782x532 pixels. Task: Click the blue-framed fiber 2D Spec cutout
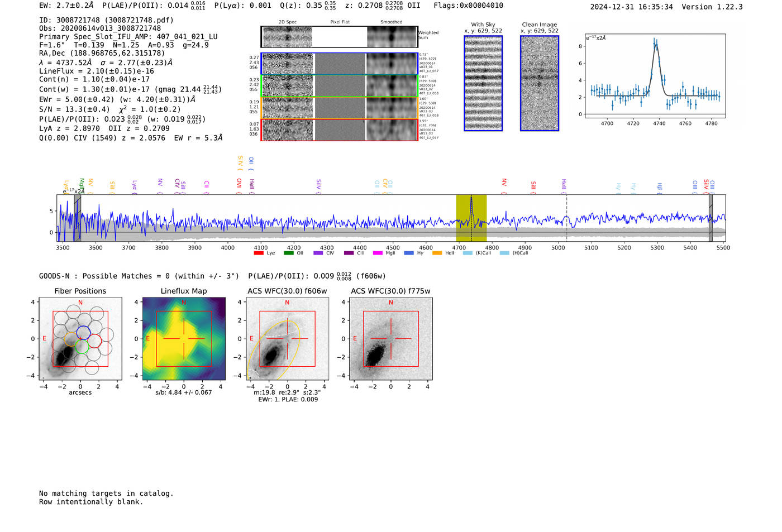287,64
